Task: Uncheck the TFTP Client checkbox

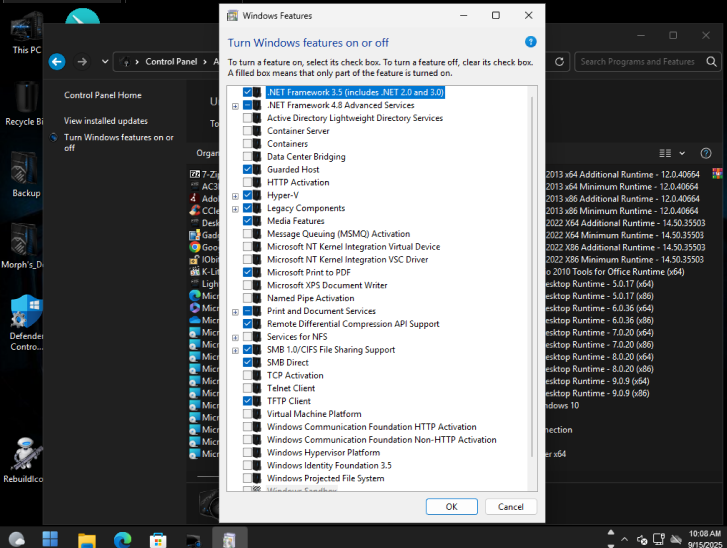Action: click(x=248, y=401)
